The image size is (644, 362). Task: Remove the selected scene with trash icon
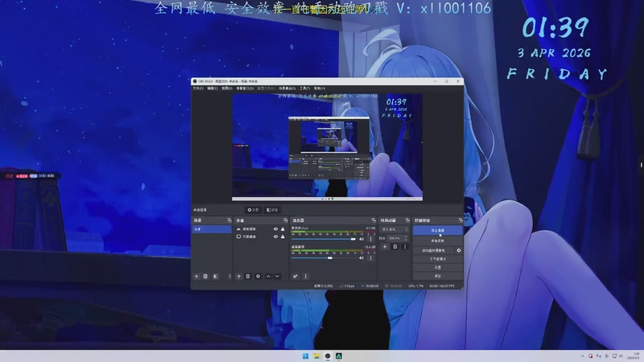click(x=205, y=276)
